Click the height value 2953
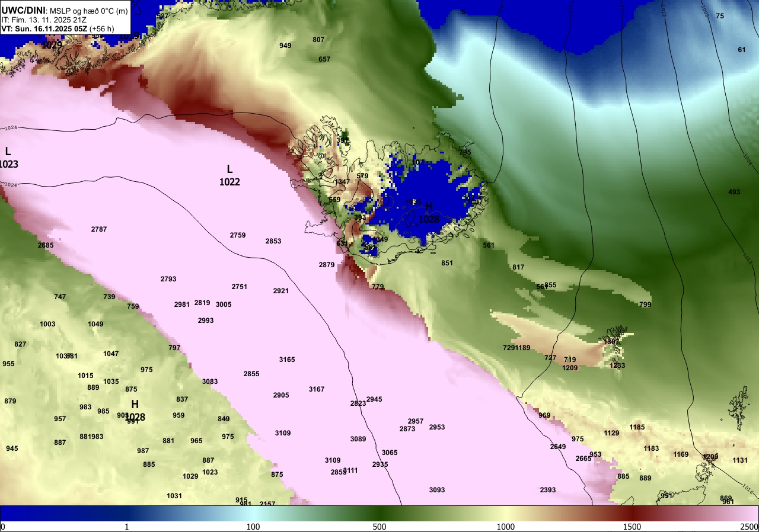The image size is (759, 532). (x=437, y=427)
